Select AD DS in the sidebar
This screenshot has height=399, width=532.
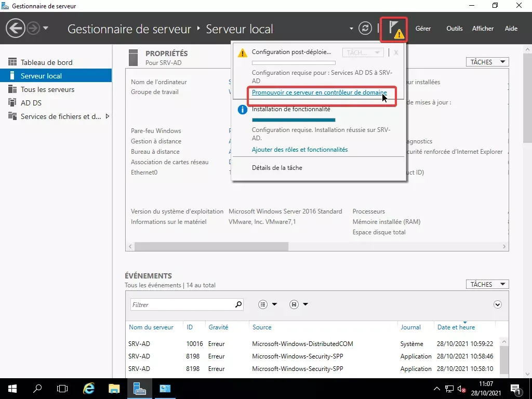point(31,103)
